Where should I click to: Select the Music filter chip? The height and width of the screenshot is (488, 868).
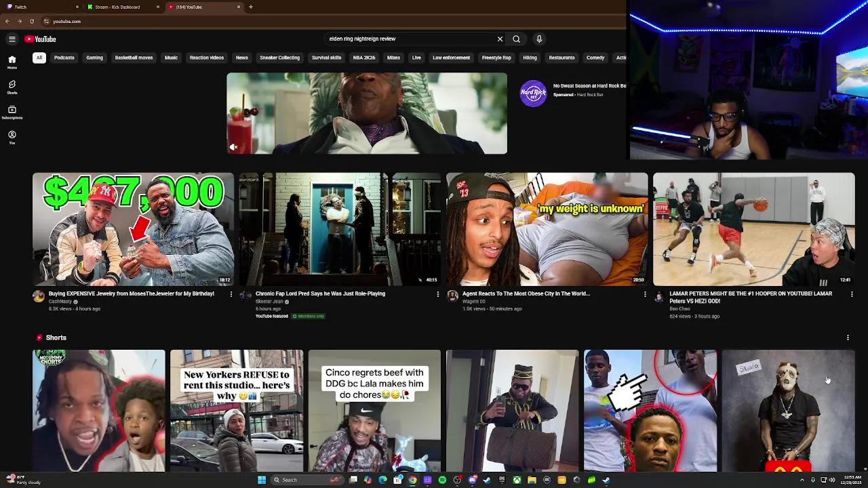pos(171,58)
